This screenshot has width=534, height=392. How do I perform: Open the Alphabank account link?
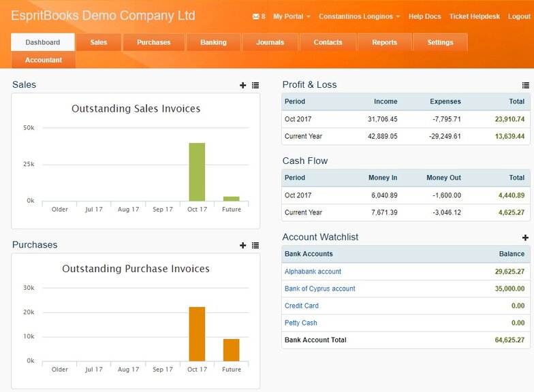(313, 272)
